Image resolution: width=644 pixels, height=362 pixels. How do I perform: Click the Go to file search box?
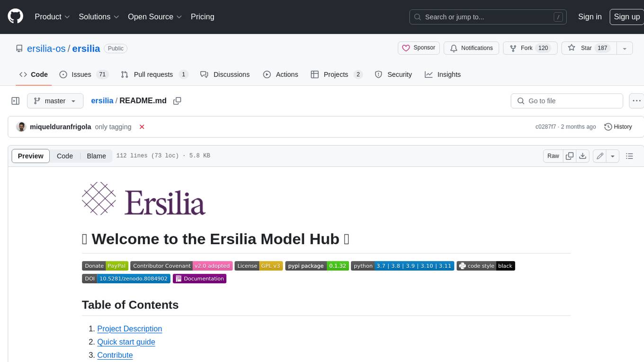[567, 101]
